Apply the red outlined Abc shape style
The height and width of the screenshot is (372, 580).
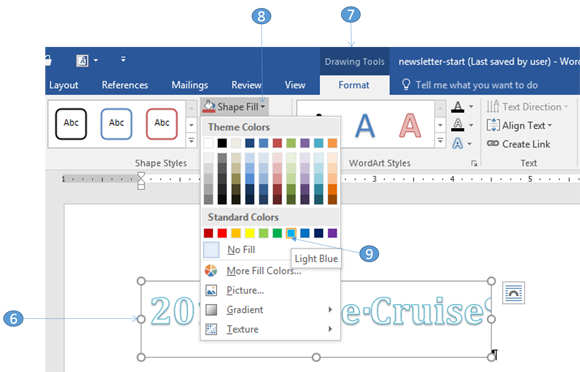point(162,124)
